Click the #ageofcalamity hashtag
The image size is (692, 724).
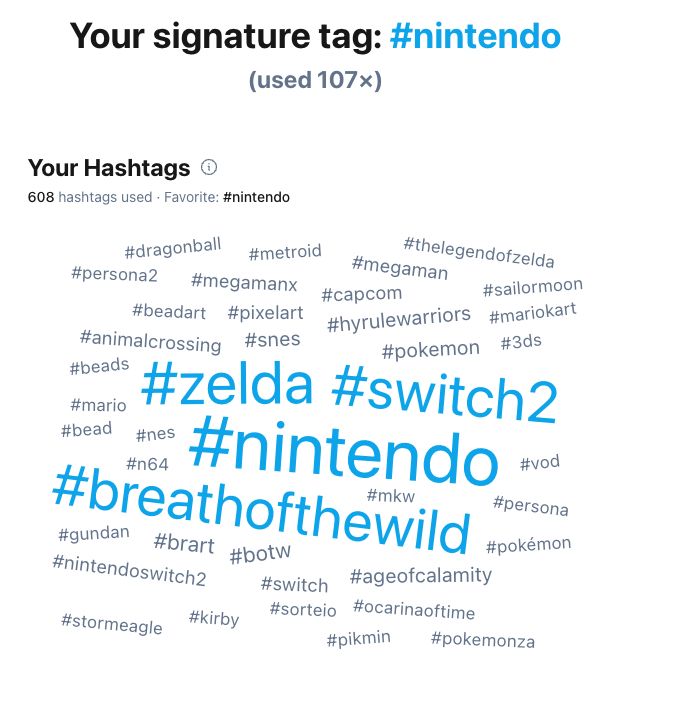point(421,576)
